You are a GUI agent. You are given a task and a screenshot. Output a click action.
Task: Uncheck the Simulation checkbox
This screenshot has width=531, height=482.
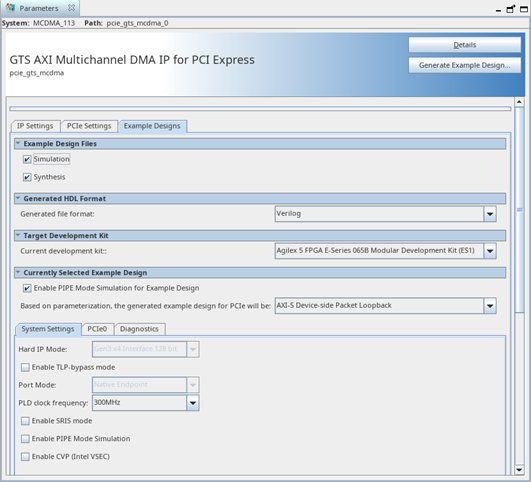[x=27, y=159]
